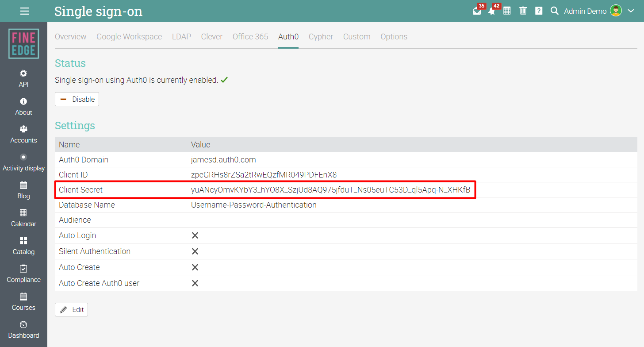
Task: Click the Fine Edge logo
Action: click(x=23, y=44)
